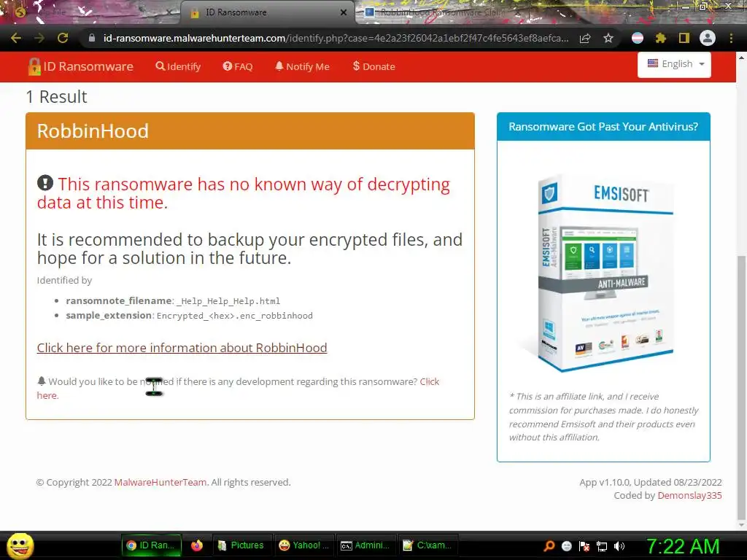Open the Admini... command prompt taskbar button

pyautogui.click(x=366, y=545)
